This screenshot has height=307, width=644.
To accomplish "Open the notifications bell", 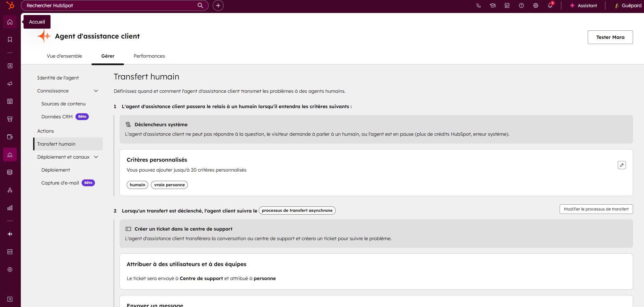I will tap(550, 5).
